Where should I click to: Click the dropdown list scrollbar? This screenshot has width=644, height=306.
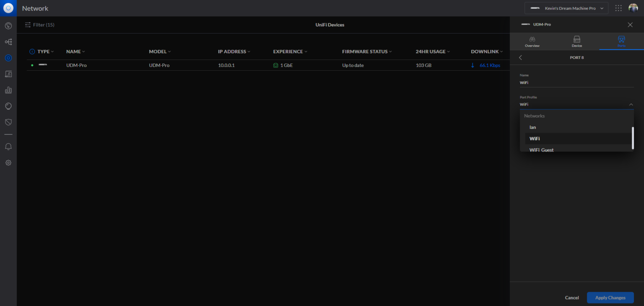(633, 138)
